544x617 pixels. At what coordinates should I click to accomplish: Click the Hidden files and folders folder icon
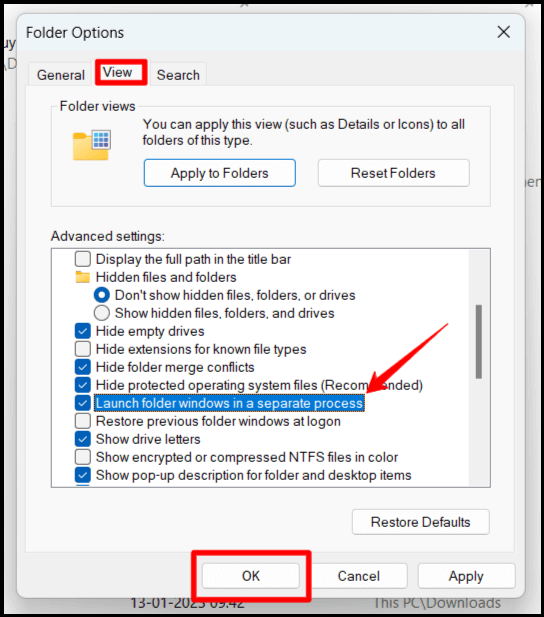click(83, 277)
